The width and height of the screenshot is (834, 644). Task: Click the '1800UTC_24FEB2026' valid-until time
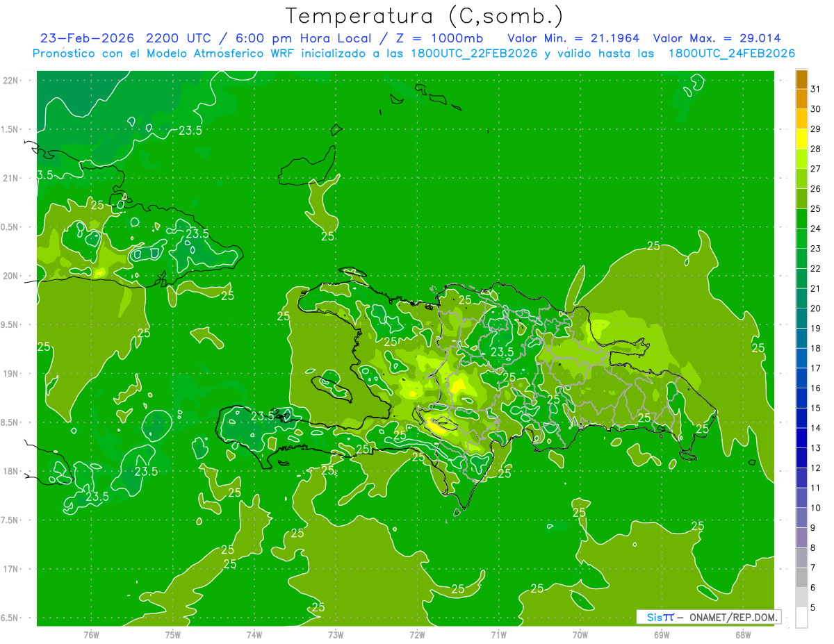click(731, 53)
